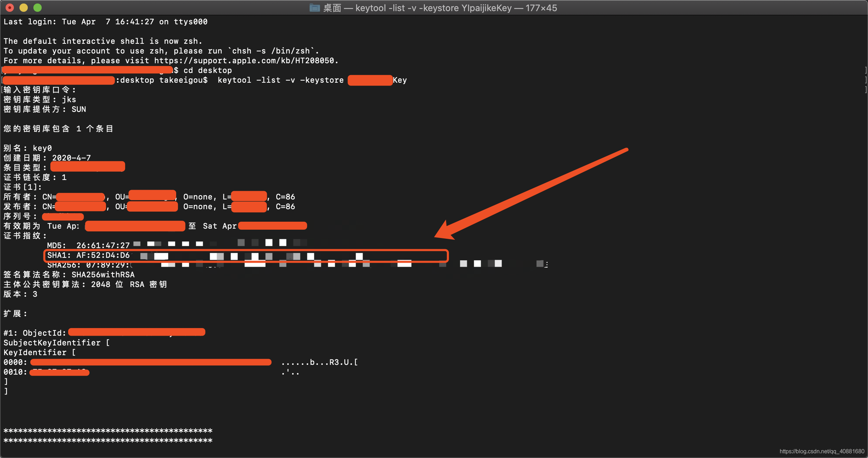Click the '密钥库类型: jks' line
This screenshot has width=868, height=458.
click(x=40, y=99)
